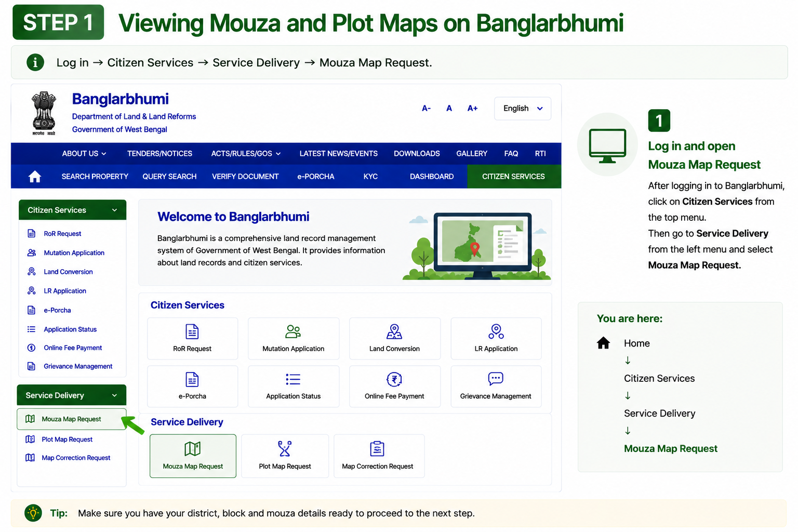Screen dimensions: 798x532
Task: Open e-Porcha card icon
Action: point(192,379)
